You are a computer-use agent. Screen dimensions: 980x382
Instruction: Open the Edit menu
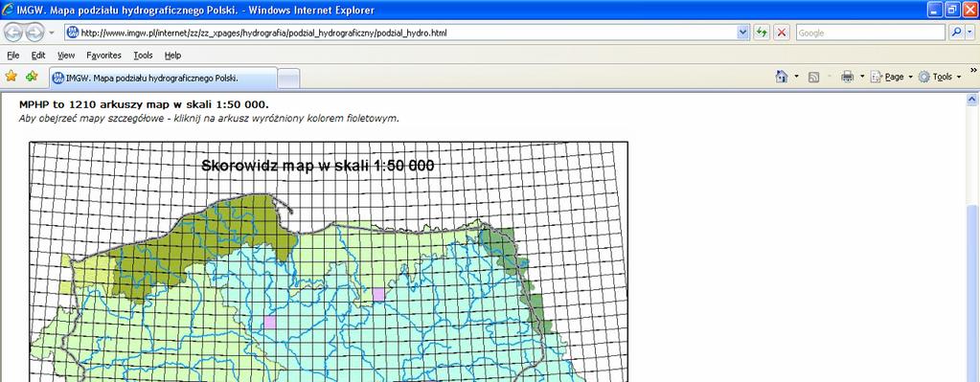click(38, 56)
